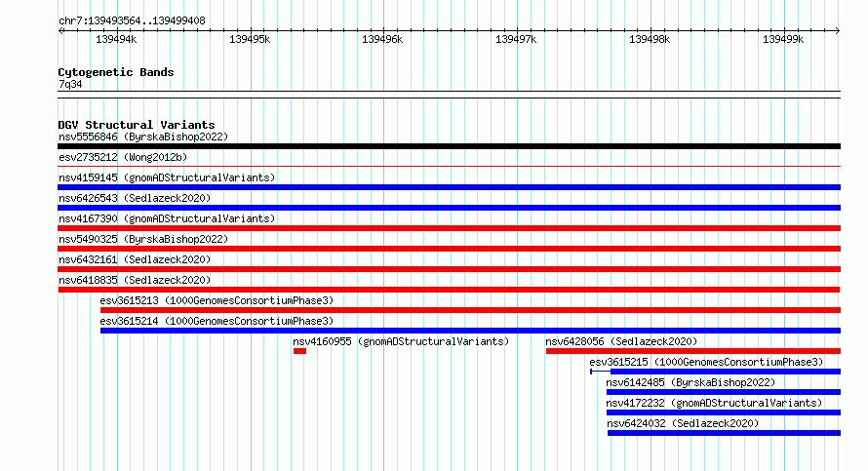The height and width of the screenshot is (471, 868).
Task: Click the thin red esv2735212 variant line
Action: pyautogui.click(x=449, y=166)
